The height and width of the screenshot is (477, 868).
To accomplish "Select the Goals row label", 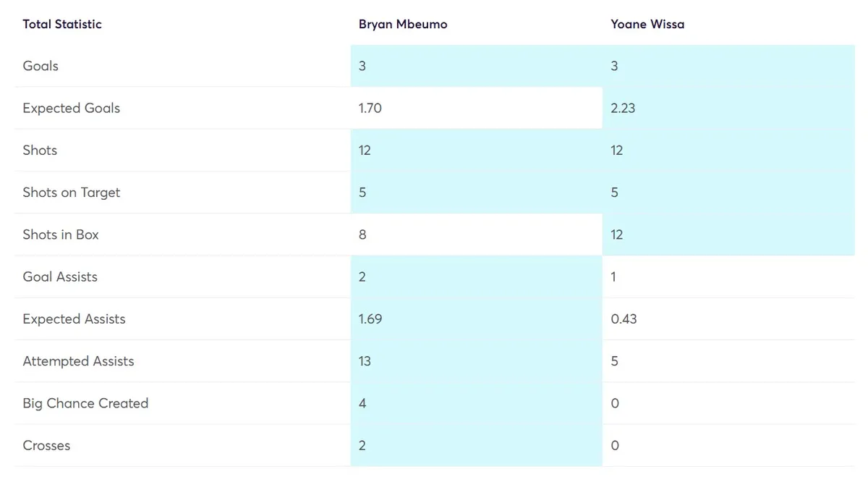I will click(x=41, y=66).
